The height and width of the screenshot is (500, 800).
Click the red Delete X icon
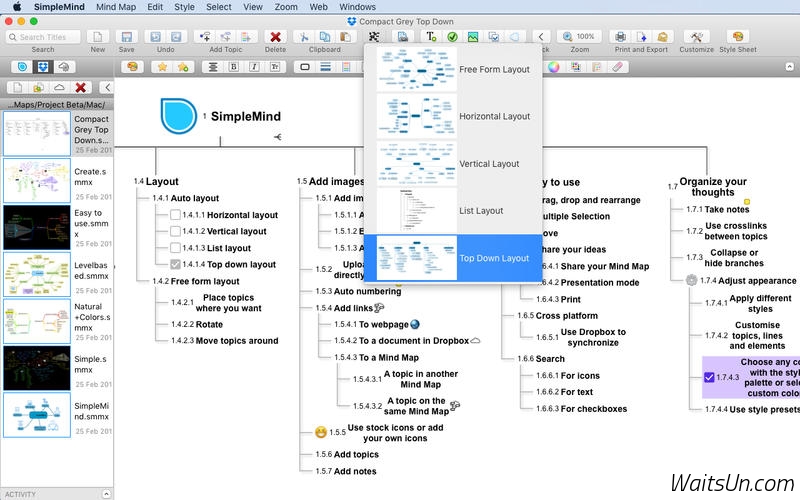point(276,37)
